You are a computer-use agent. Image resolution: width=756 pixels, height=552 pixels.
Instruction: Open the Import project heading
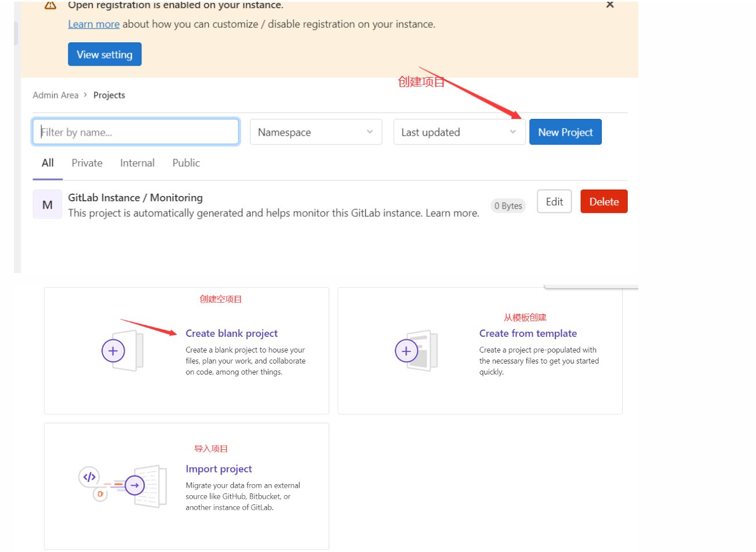pyautogui.click(x=219, y=469)
